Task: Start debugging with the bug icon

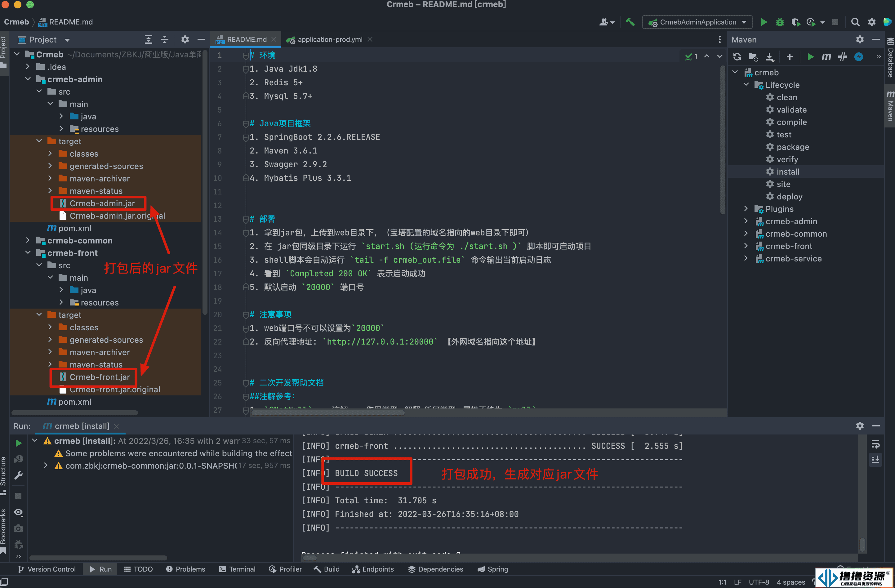Action: tap(780, 22)
